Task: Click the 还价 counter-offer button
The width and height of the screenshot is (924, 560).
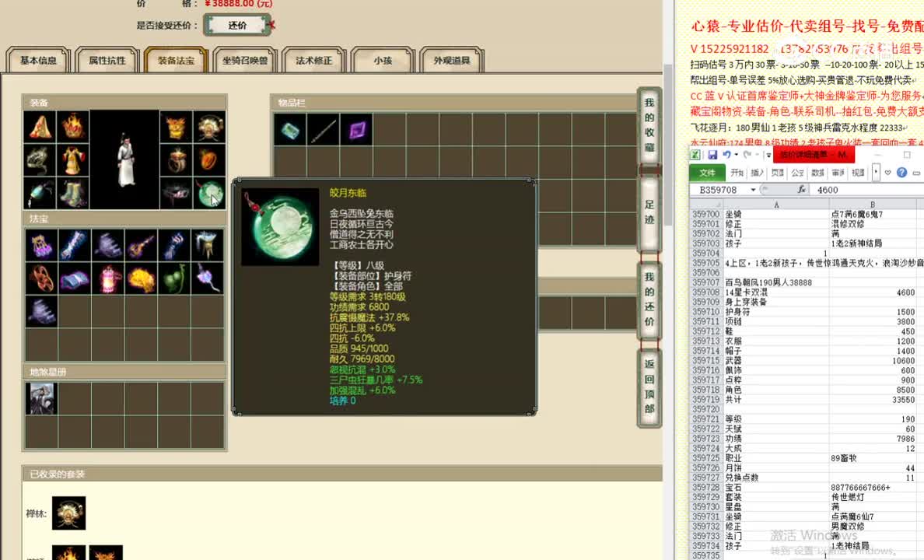Action: (237, 25)
